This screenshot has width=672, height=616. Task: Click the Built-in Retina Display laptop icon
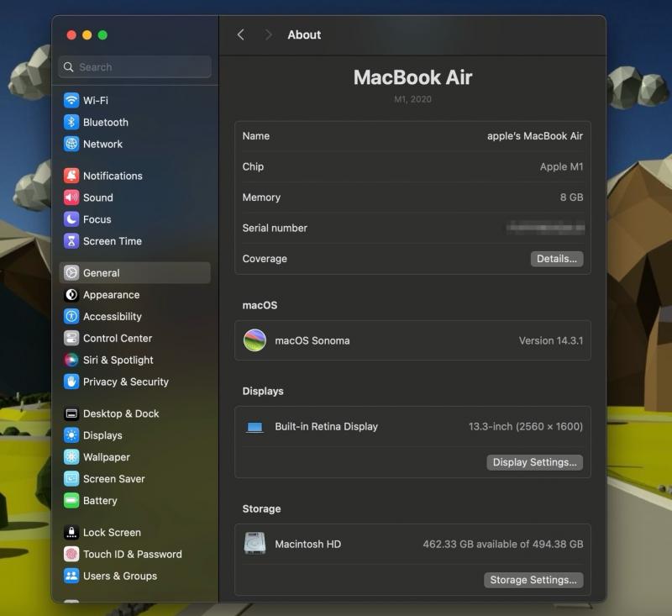point(255,427)
